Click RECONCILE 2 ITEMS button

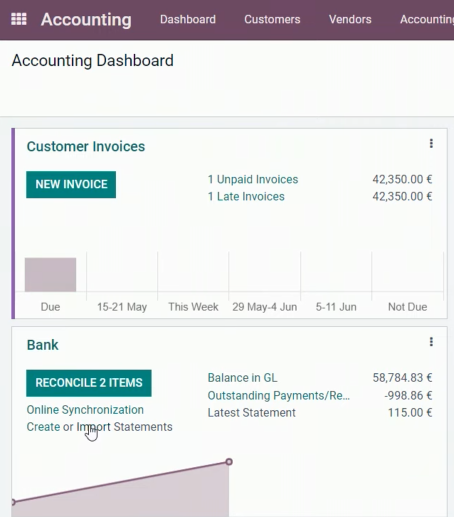click(x=89, y=383)
